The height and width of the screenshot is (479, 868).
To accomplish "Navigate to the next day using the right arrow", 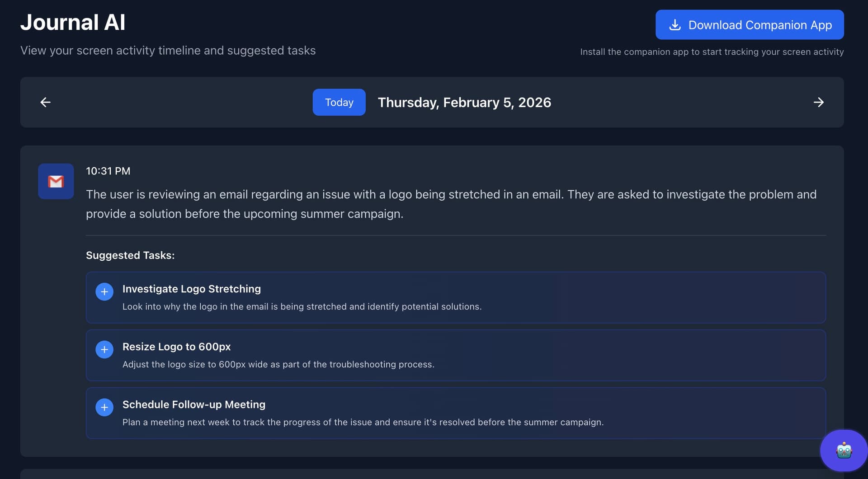I will pyautogui.click(x=819, y=102).
